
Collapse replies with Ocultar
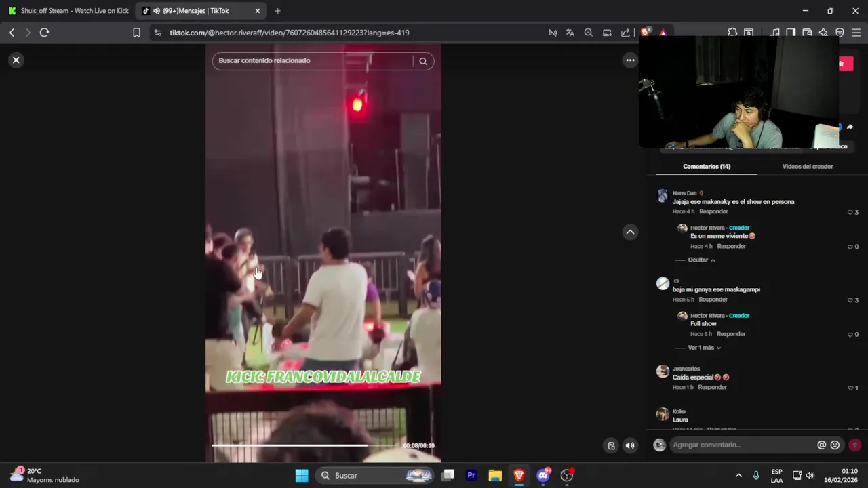[701, 260]
